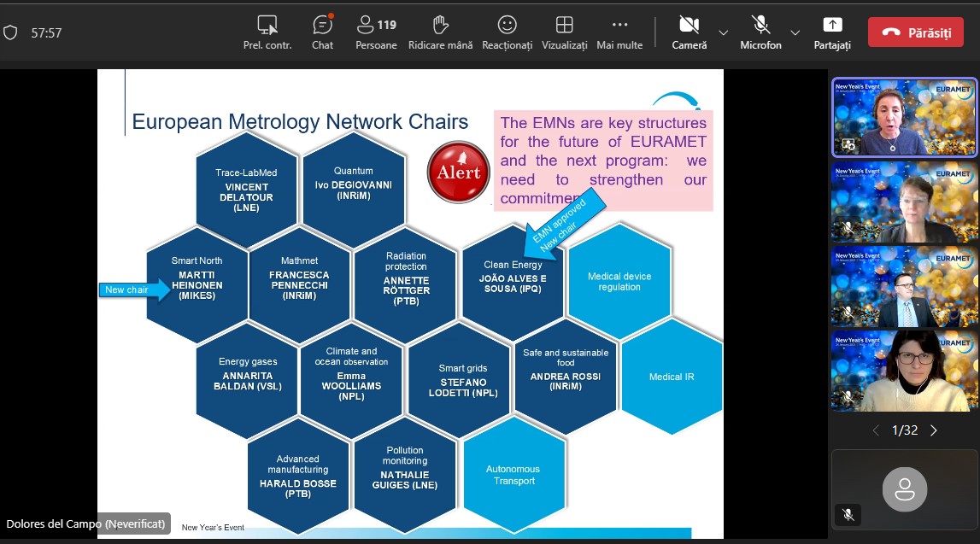Click the self-view avatar tile
This screenshot has width=980, height=544.
[x=904, y=489]
